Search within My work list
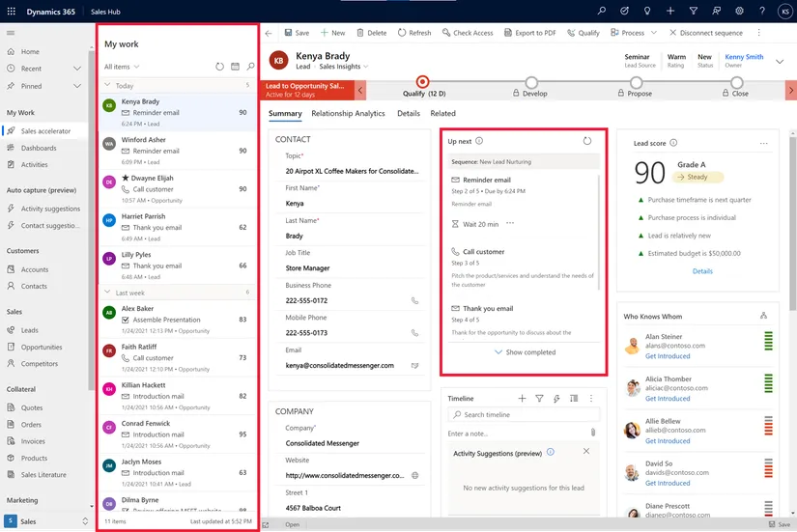 pos(250,67)
